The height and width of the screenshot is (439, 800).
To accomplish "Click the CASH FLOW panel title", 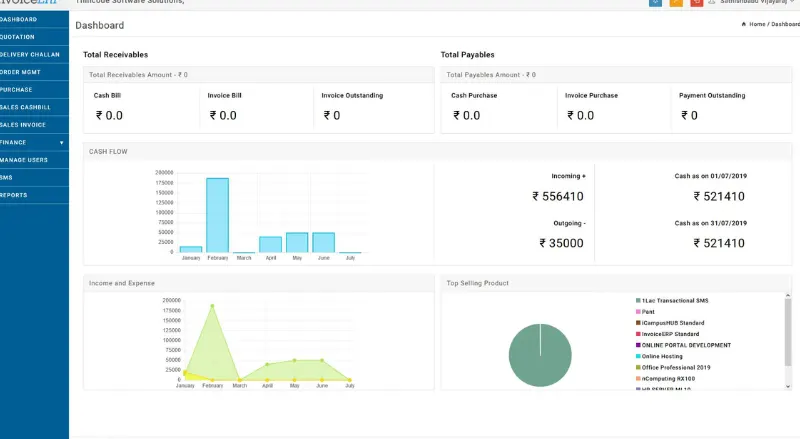I will point(108,152).
